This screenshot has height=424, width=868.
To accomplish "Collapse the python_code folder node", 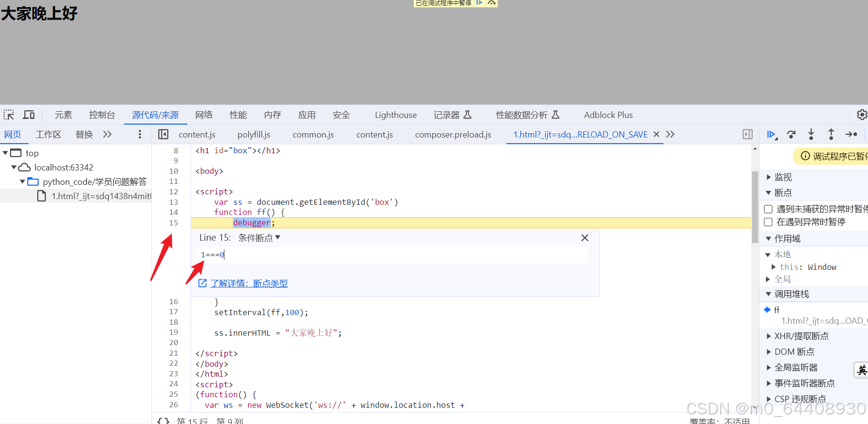I will click(22, 181).
